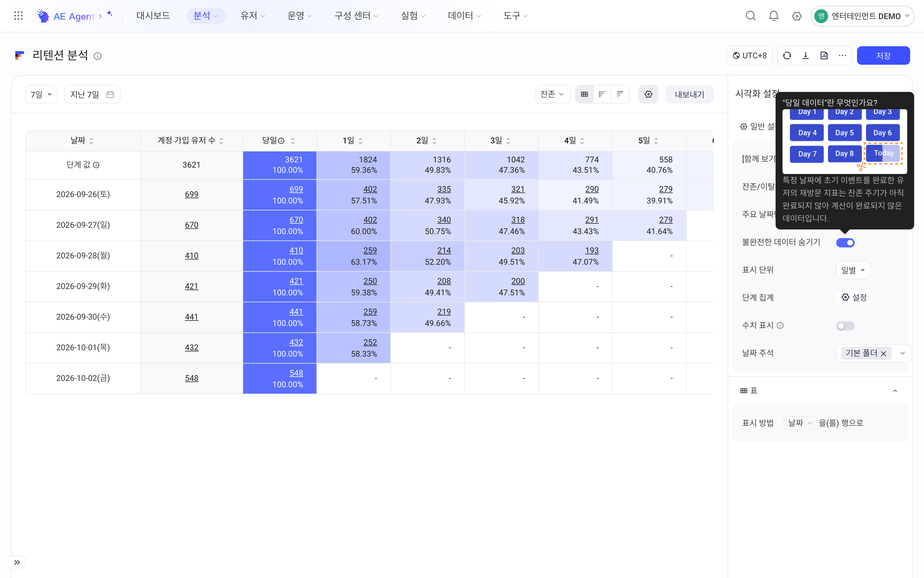Select the table grid view icon
This screenshot has width=924, height=578.
pyautogui.click(x=584, y=94)
